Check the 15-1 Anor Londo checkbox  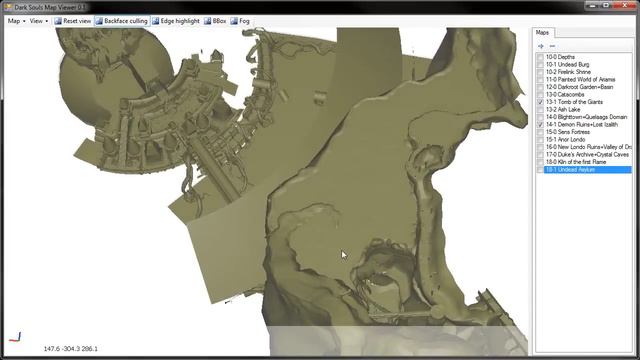pyautogui.click(x=540, y=140)
